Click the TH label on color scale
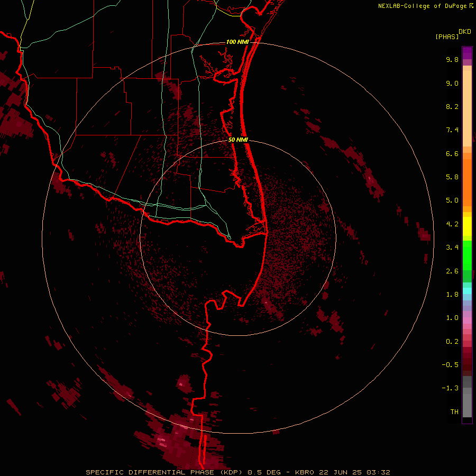 pos(454,412)
